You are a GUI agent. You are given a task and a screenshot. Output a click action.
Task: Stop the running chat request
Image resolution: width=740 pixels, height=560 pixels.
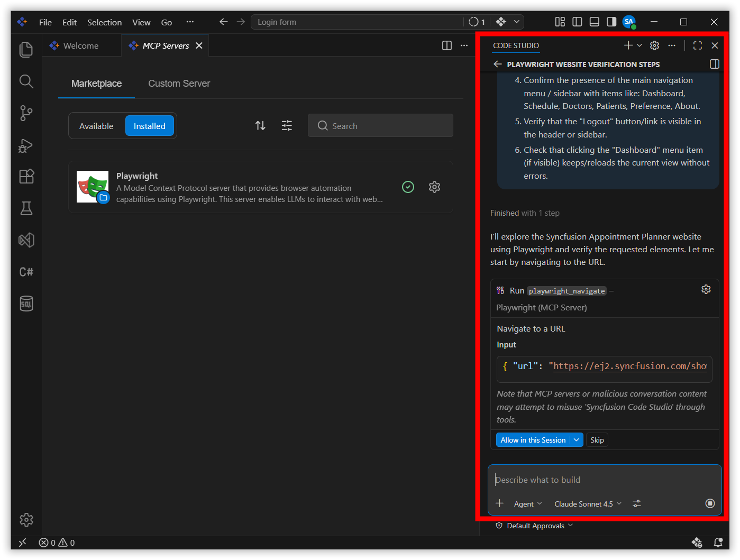[x=710, y=503]
